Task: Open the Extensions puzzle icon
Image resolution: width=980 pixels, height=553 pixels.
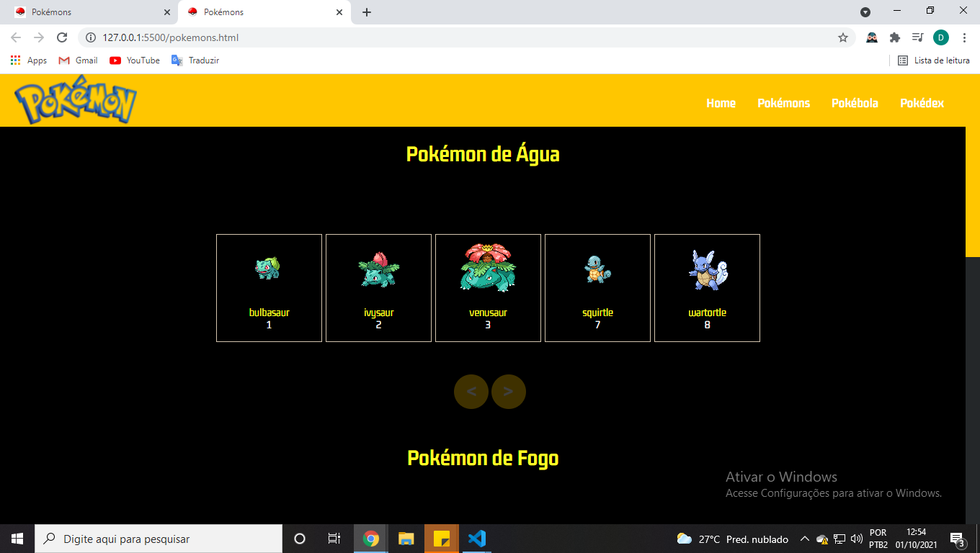Action: click(x=895, y=37)
